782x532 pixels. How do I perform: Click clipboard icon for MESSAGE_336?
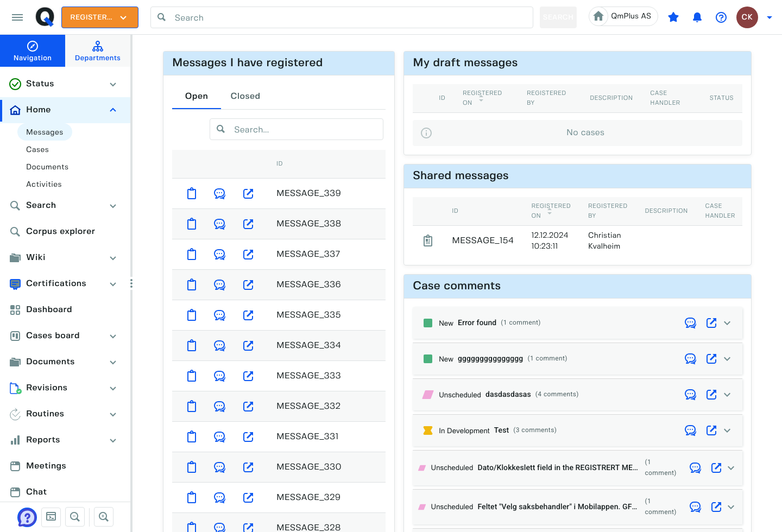[x=192, y=284]
